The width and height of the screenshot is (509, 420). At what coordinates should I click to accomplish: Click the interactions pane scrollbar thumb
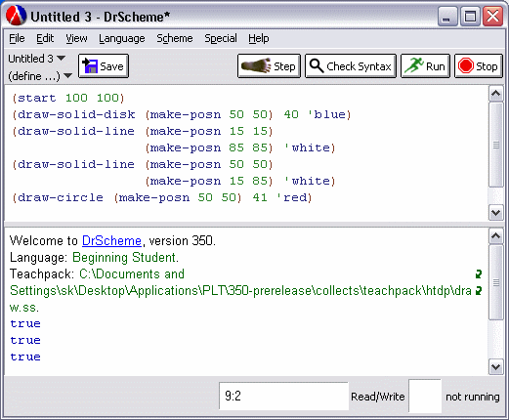(495, 282)
